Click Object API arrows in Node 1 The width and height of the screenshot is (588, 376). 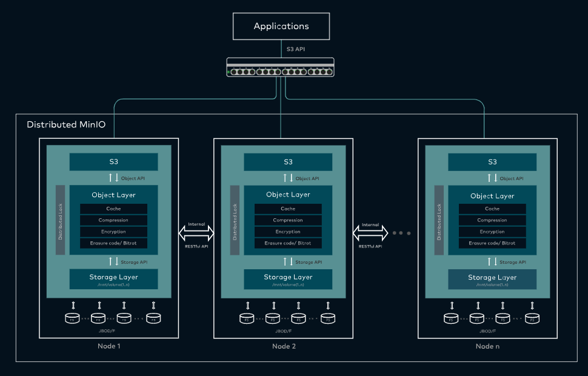point(113,178)
